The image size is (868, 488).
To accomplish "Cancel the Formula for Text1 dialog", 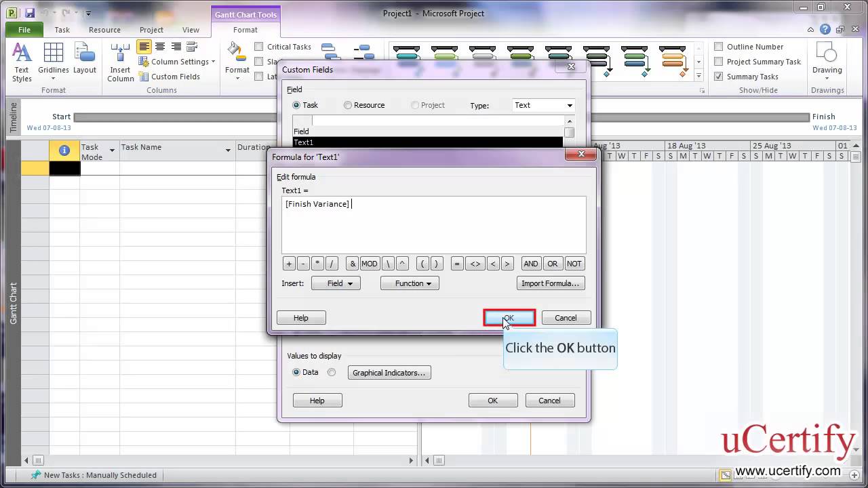I will tap(566, 318).
